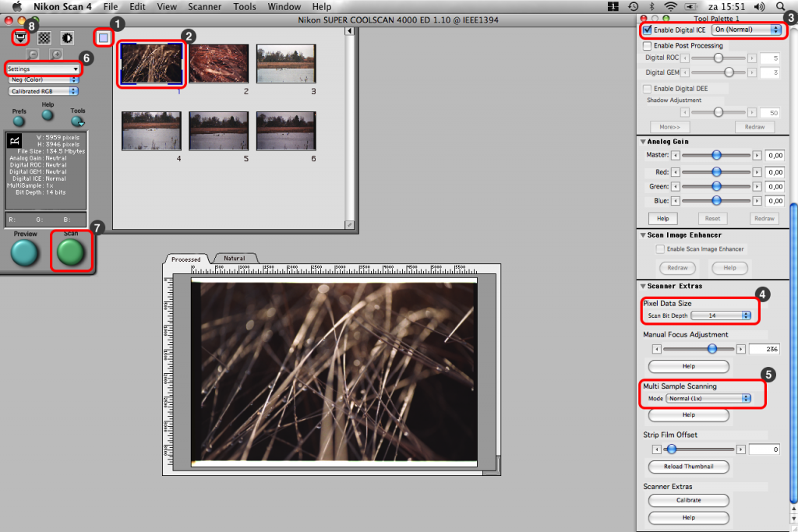Click the film eject icon
Screen dimensions: 798x532
(21, 37)
